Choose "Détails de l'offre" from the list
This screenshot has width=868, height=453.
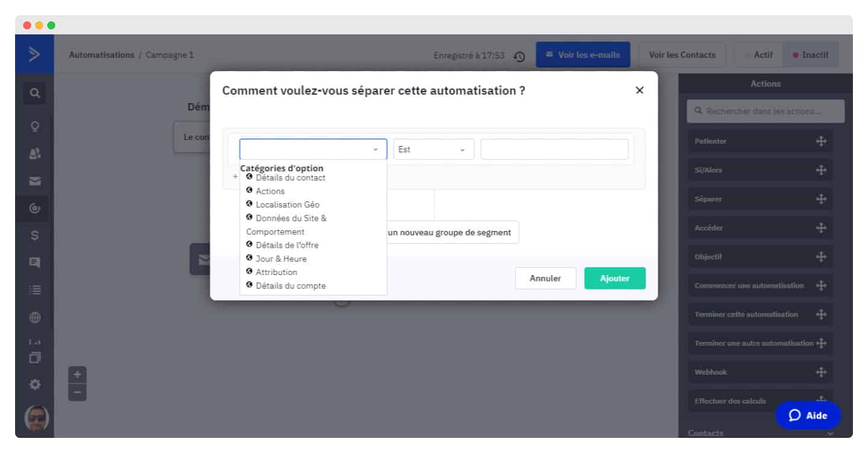click(x=282, y=245)
